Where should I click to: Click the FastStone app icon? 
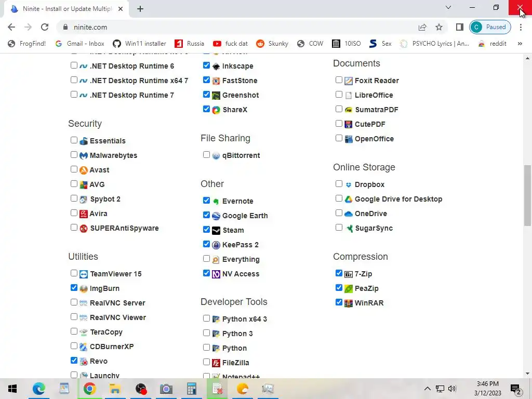coord(216,81)
